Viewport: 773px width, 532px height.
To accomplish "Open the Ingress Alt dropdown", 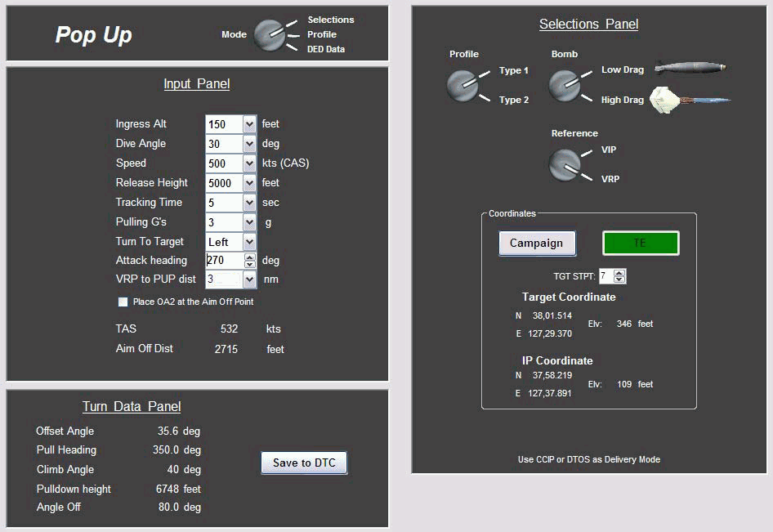I will click(249, 124).
